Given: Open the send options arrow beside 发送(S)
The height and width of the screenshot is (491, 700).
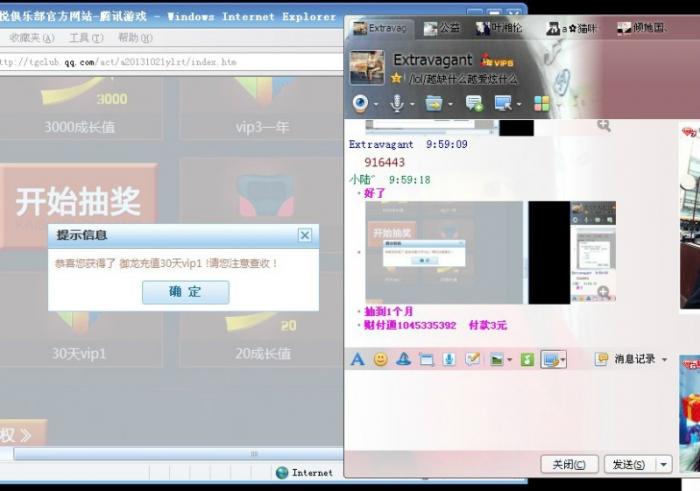Looking at the screenshot, I should pyautogui.click(x=664, y=465).
